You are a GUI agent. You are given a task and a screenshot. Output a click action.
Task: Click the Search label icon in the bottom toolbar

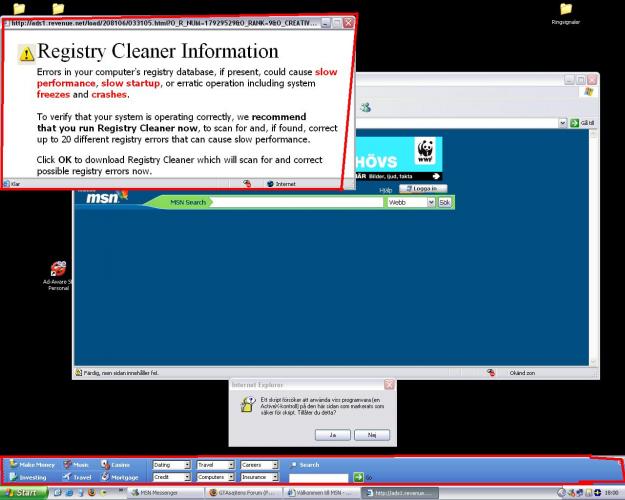pyautogui.click(x=293, y=465)
